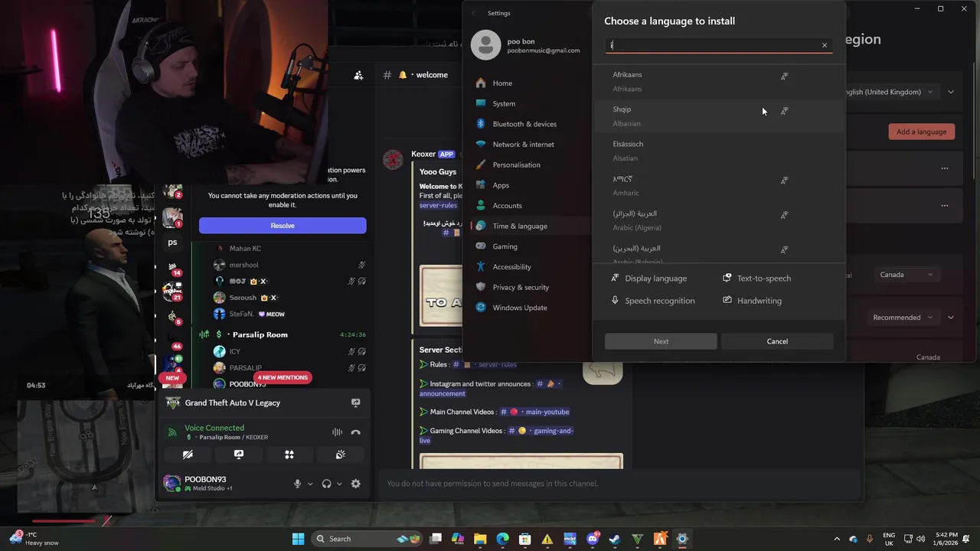Viewport: 980px width, 551px height.
Task: Open the English (United Kingdom) display language dropdown
Action: point(892,92)
